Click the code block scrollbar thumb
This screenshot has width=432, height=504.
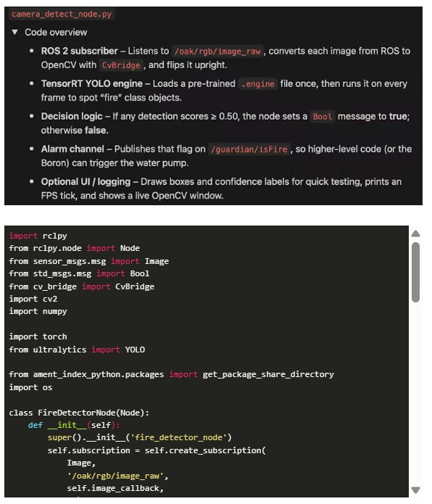[415, 272]
